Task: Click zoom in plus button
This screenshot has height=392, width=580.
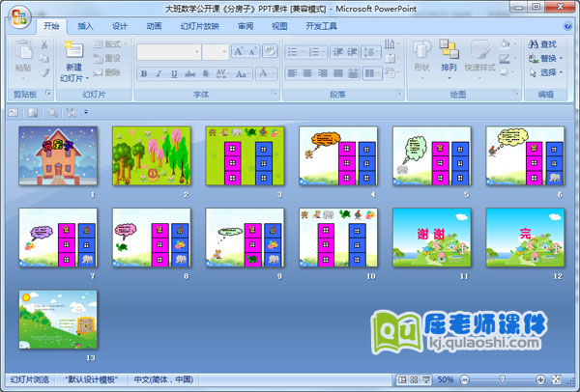Action: pos(540,379)
